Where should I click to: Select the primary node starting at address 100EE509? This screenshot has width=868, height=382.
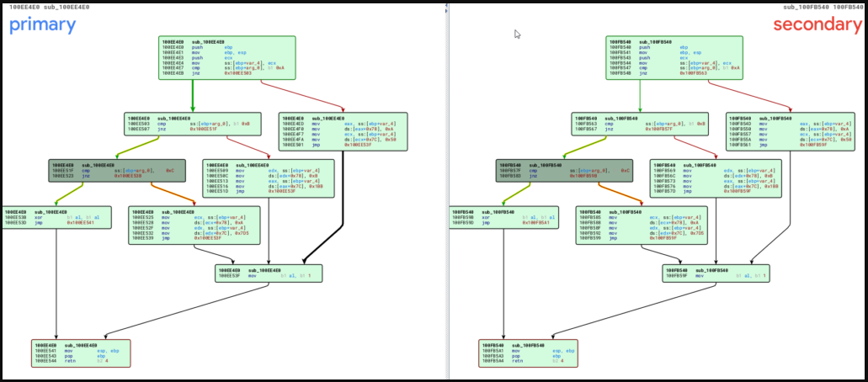(269, 178)
